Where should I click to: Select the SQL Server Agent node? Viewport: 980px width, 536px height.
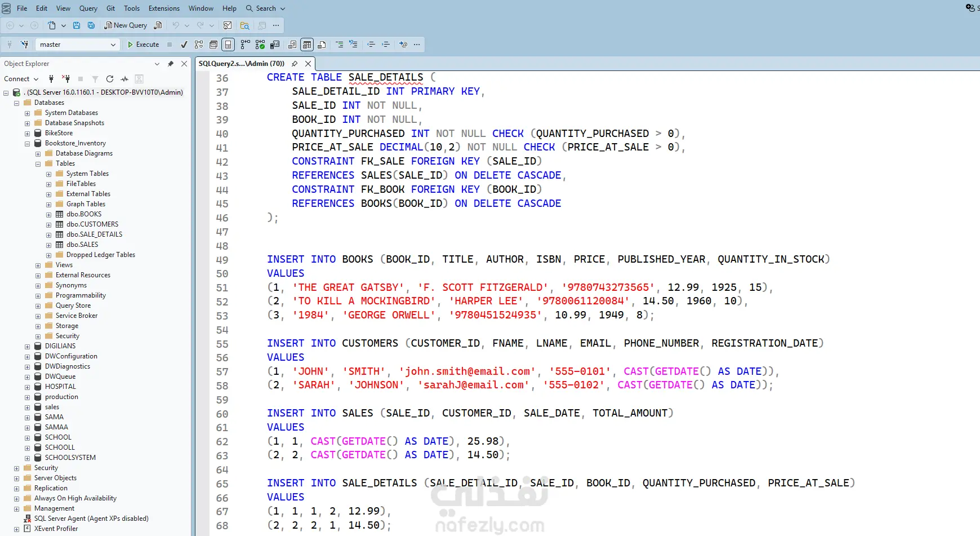[91, 519]
